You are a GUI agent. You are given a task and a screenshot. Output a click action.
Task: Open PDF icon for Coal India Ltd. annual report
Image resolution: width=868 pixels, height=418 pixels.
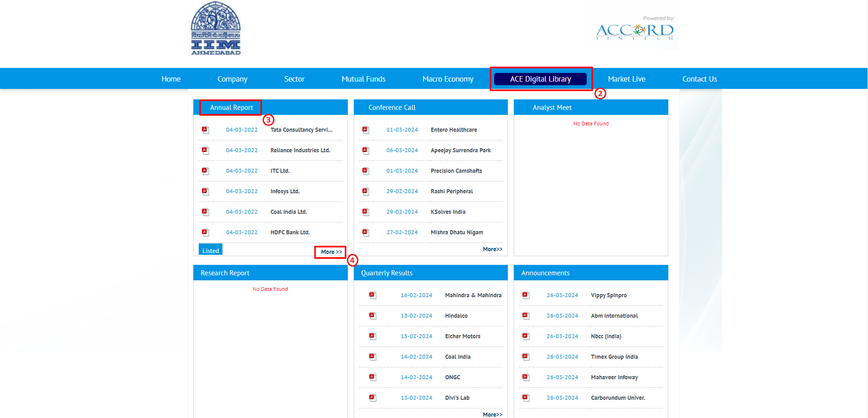[205, 212]
